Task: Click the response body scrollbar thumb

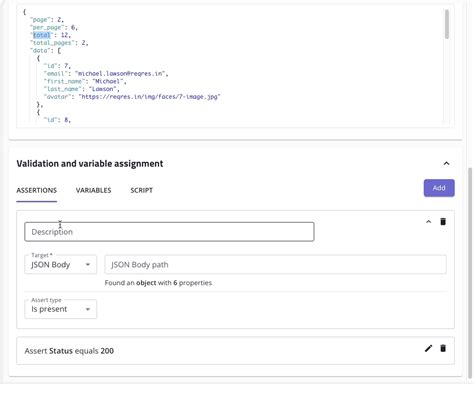Action: (447, 24)
